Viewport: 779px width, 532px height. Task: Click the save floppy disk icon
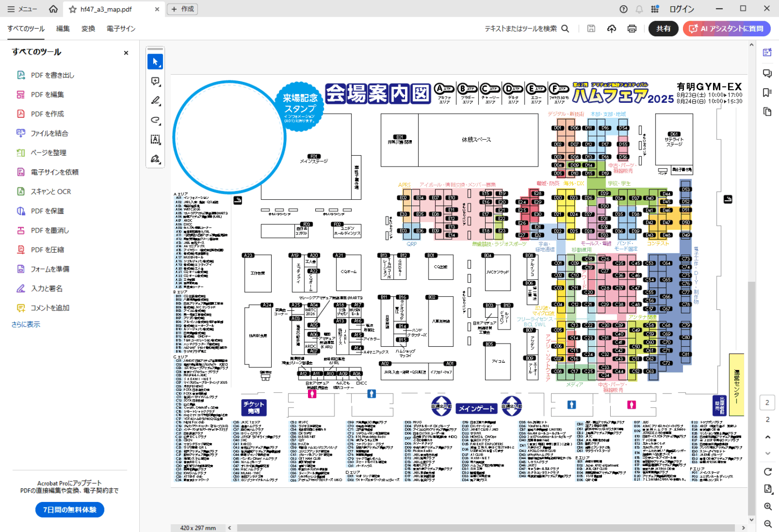[x=591, y=29]
